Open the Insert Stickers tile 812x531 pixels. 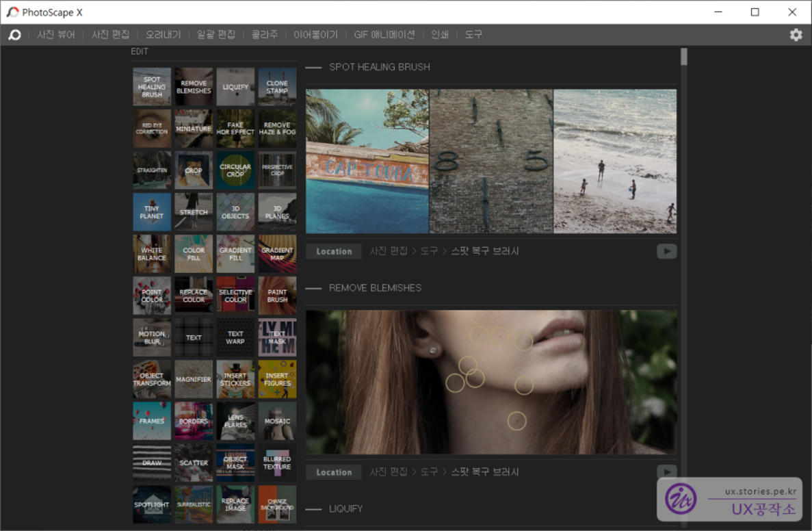pos(235,379)
